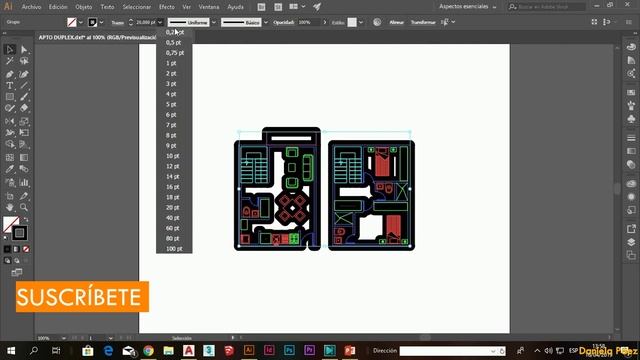
Task: Click the Adobe Stock search field
Action: coord(547,7)
